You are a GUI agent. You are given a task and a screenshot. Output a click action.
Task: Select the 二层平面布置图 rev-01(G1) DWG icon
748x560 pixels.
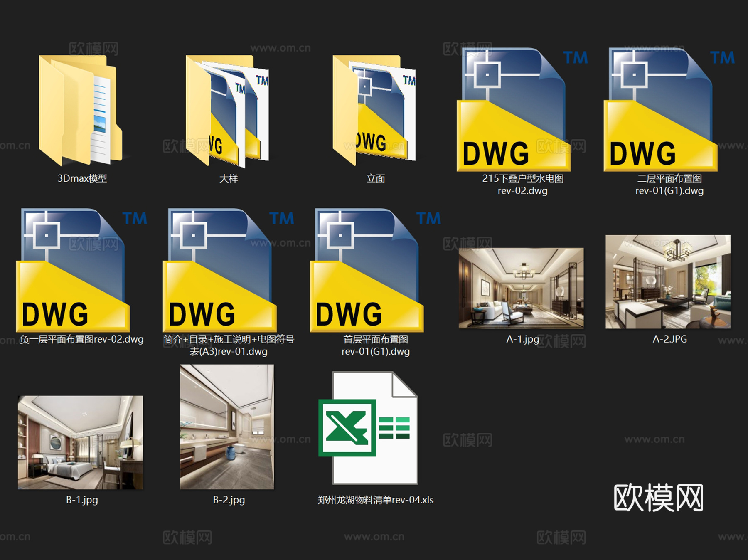point(661,110)
